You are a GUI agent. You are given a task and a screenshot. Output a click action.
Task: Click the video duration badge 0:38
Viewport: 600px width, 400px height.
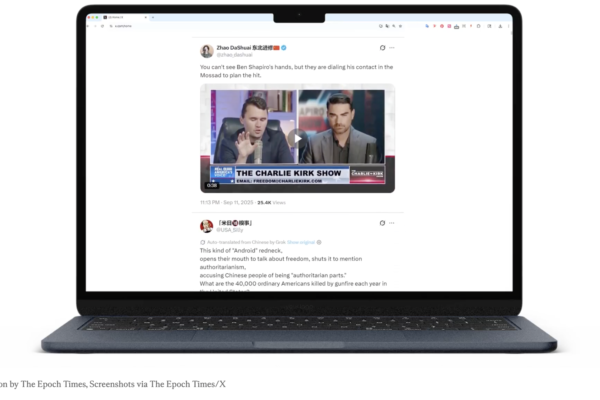coord(212,185)
